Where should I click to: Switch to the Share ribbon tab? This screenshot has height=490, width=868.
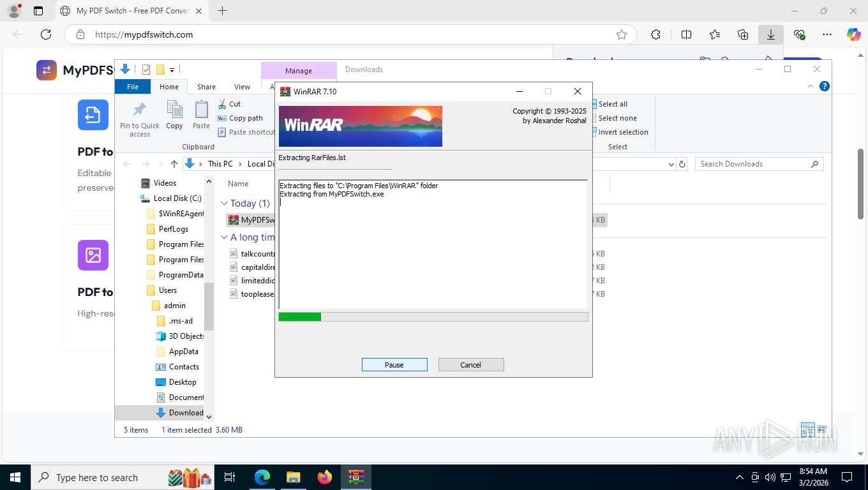(x=206, y=87)
